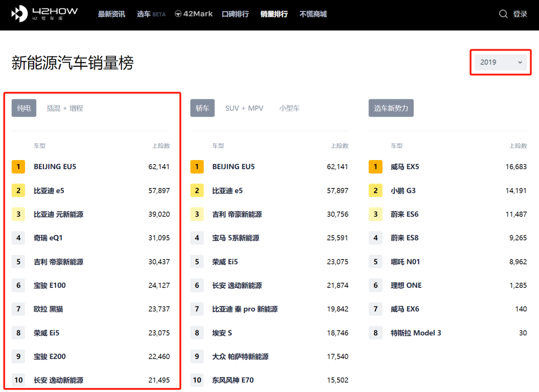The image size is (539, 392).
Task: Click the 39,020 sales figure
Action: pos(159,214)
